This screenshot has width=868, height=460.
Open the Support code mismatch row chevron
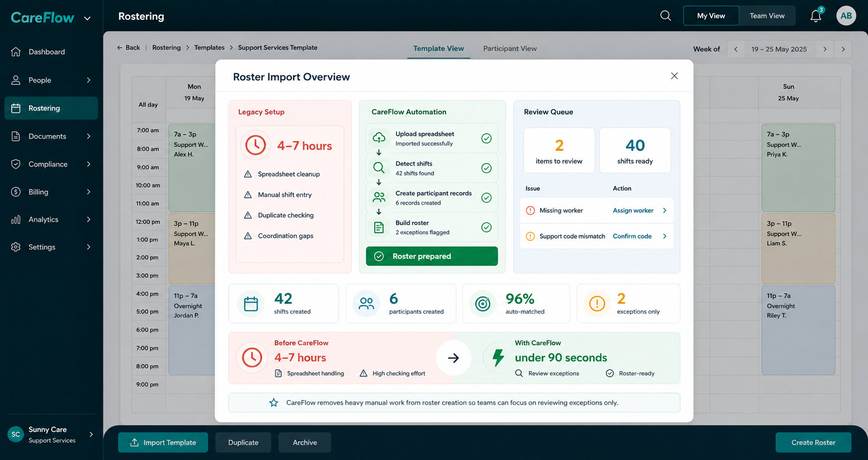coord(664,236)
